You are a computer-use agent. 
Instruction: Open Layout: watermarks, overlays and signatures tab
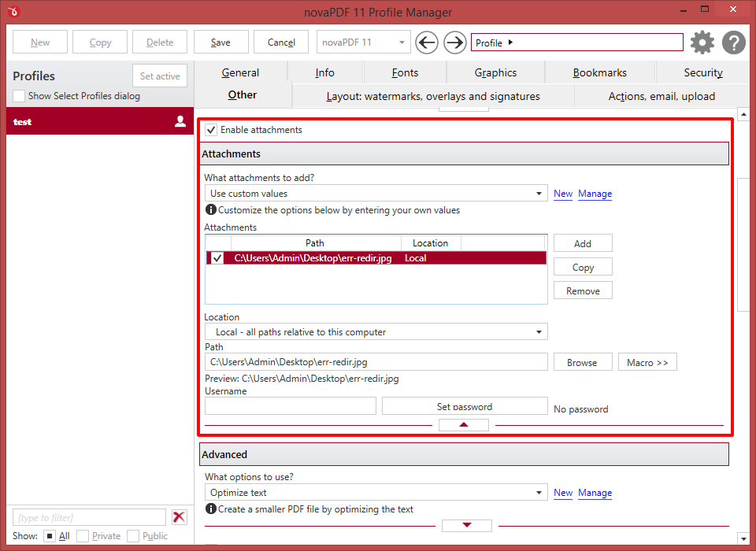[433, 96]
